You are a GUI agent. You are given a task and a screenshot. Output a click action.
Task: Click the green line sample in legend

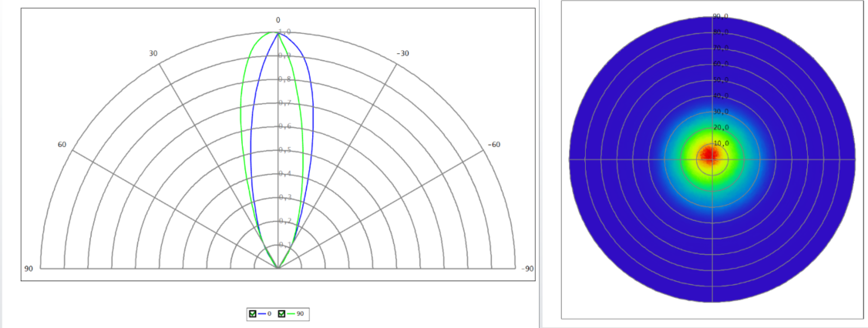291,313
